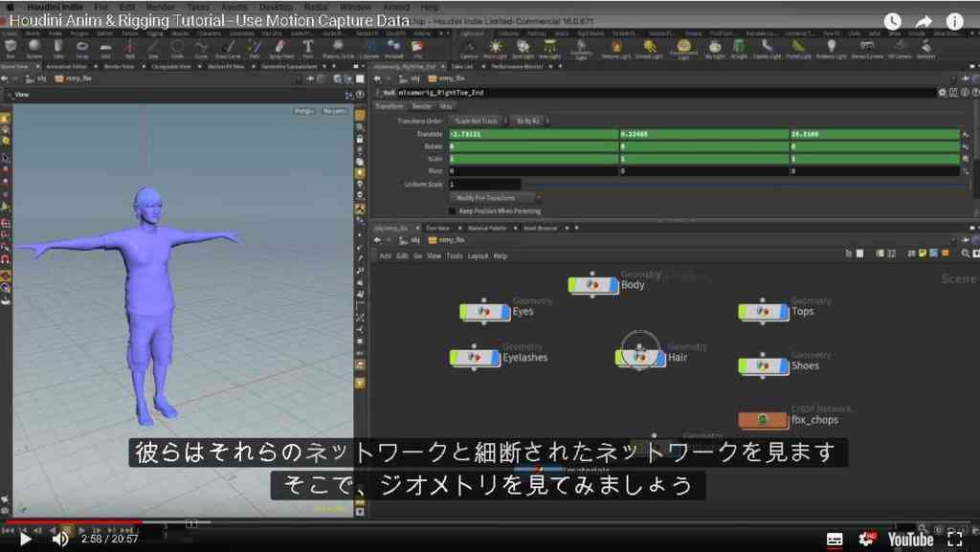Open the parameter pane gear settings icon
980x552 pixels.
pyautogui.click(x=942, y=93)
